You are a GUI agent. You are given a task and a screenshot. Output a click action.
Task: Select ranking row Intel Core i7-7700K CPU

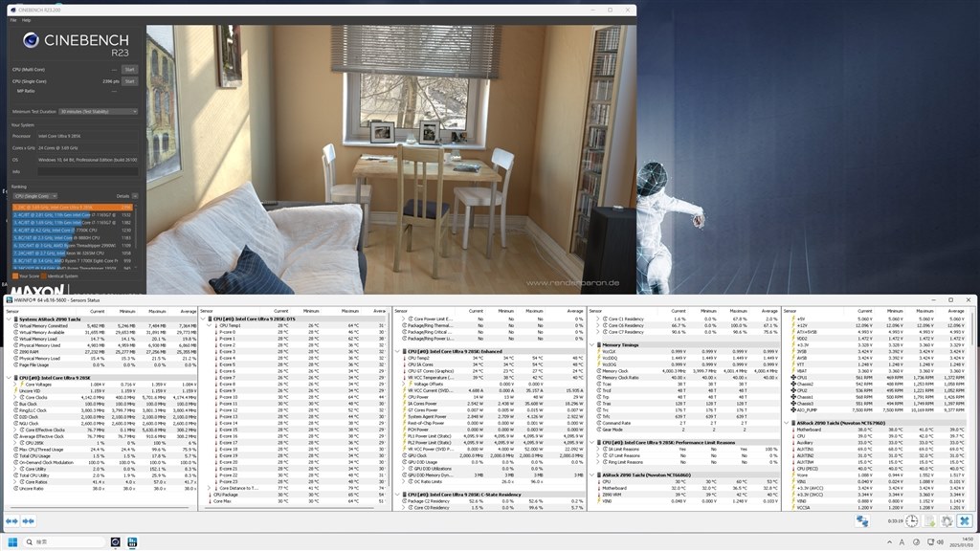coord(73,230)
